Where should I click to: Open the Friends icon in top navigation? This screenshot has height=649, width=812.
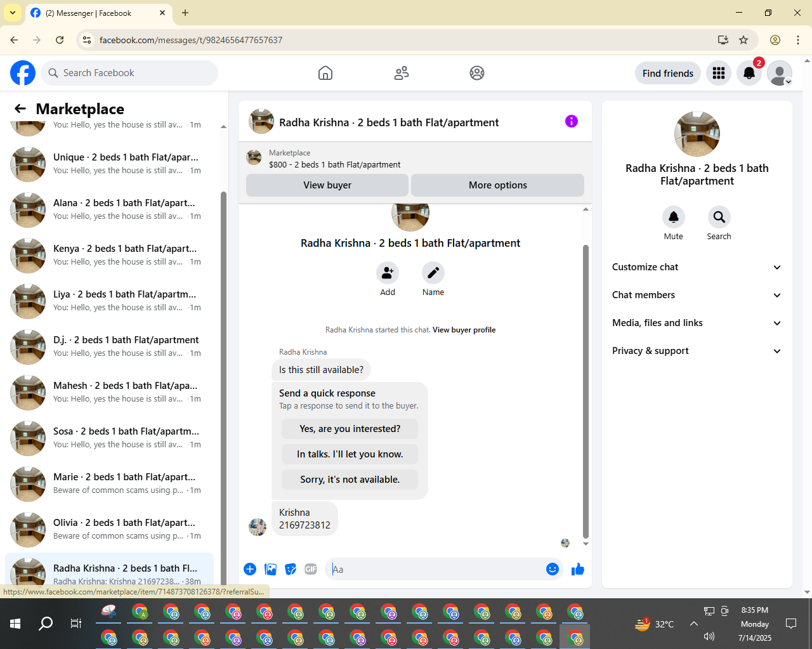(402, 73)
